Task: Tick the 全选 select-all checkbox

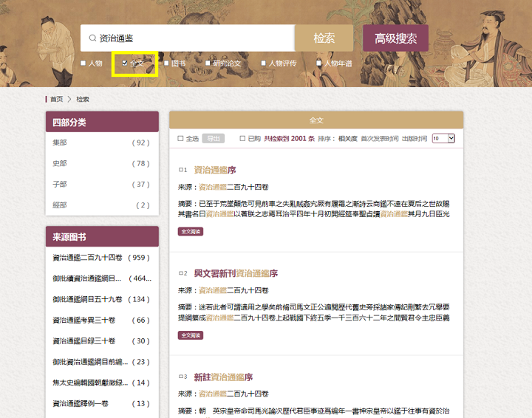Action: (x=180, y=138)
